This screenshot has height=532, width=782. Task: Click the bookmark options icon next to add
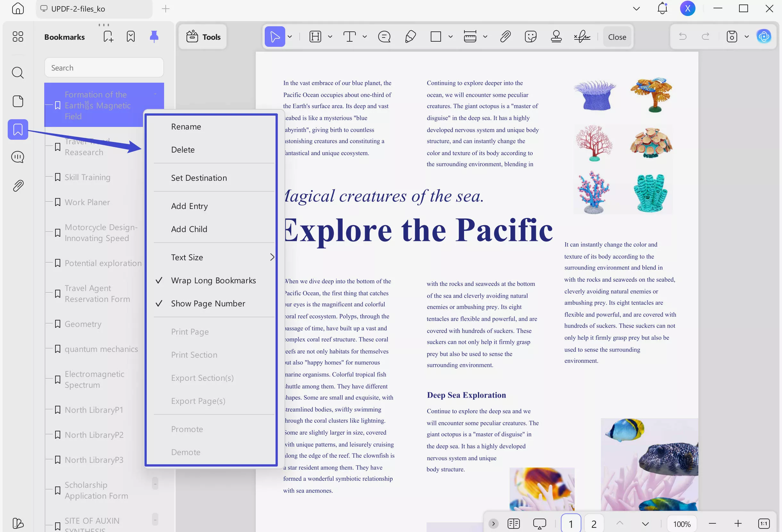click(x=130, y=36)
